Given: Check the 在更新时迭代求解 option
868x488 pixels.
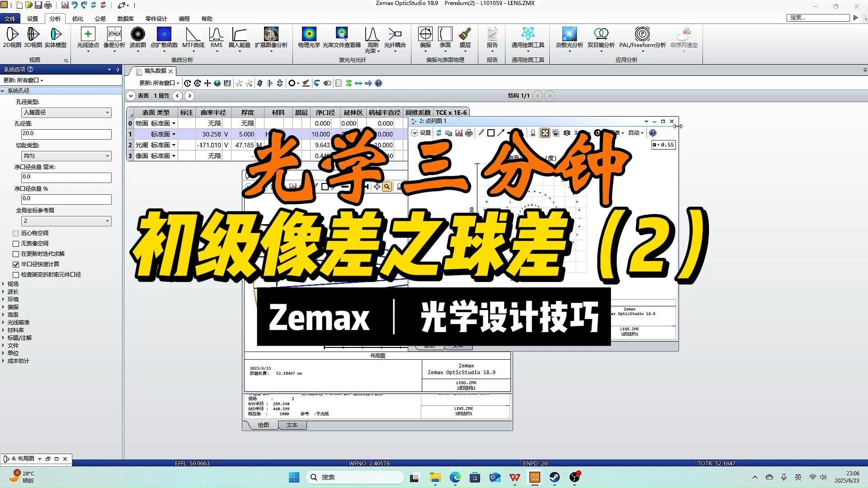Looking at the screenshot, I should pos(16,253).
